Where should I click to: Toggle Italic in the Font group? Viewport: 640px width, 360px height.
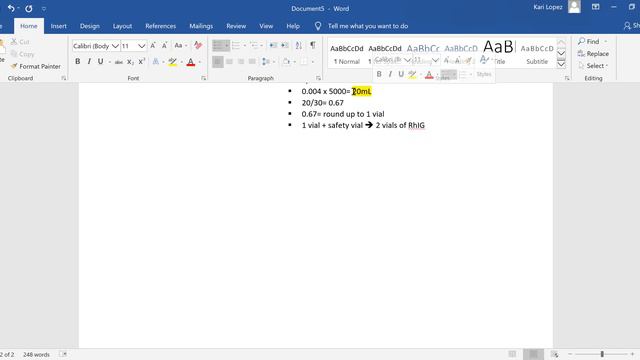click(x=89, y=62)
